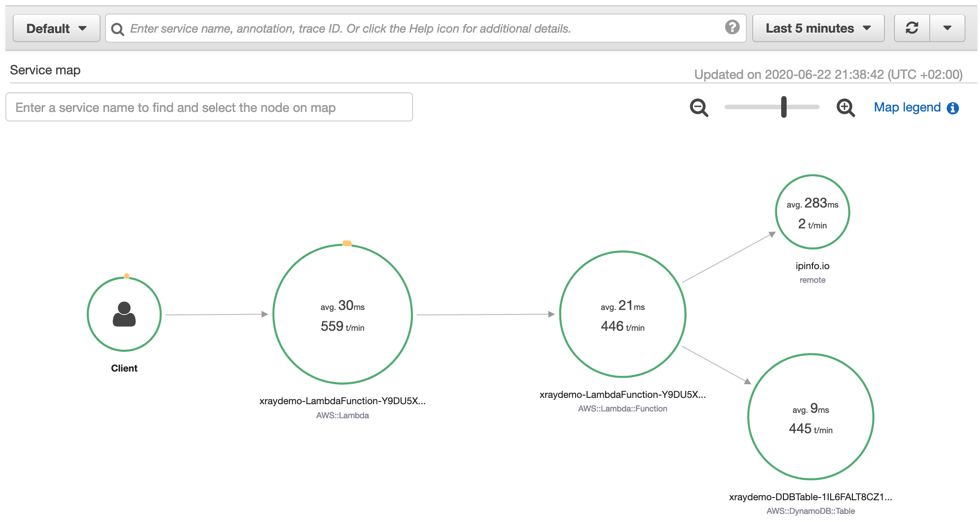980x522 pixels.
Task: Click the search magnifier icon in filter bar
Action: coord(118,29)
